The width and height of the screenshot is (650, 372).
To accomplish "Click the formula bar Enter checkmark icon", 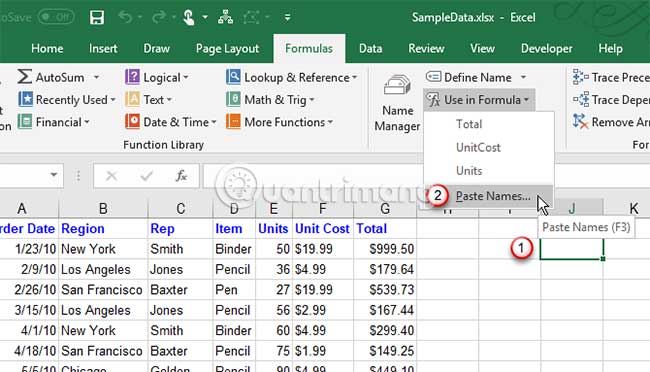I will pos(146,176).
